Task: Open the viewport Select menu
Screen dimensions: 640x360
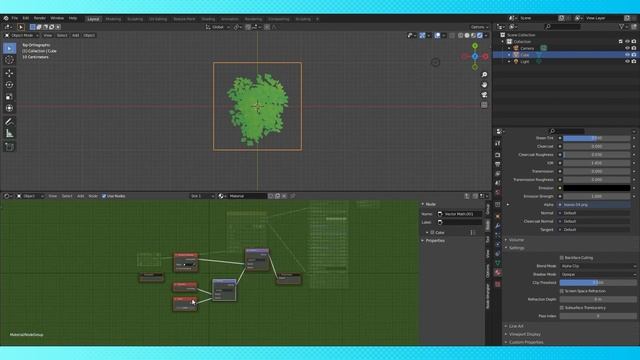Action: point(62,36)
